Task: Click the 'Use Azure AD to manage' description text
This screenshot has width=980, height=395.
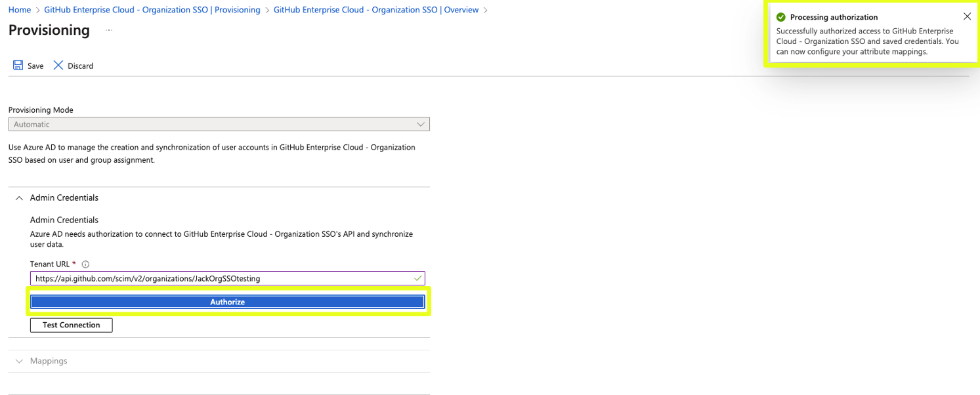Action: pos(212,154)
